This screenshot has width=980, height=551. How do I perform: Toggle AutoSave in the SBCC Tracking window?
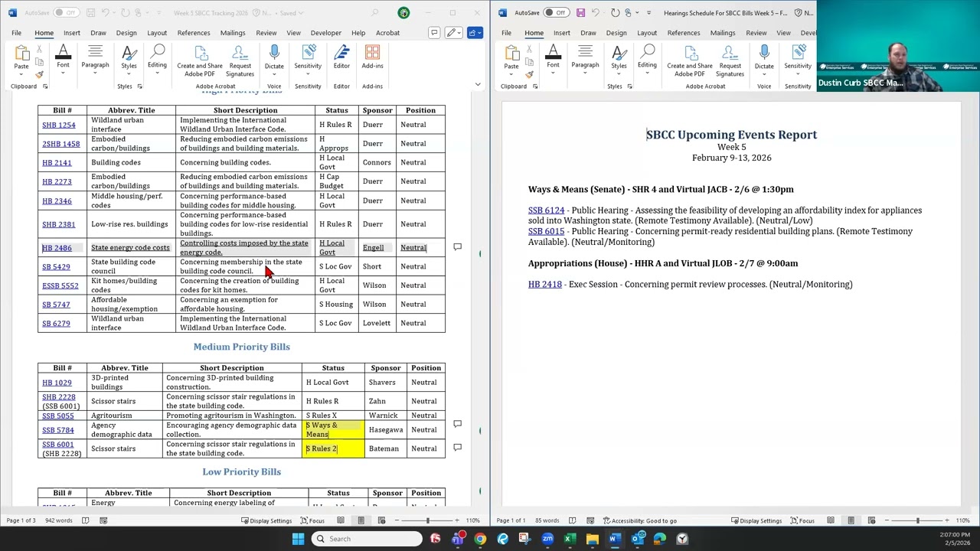[x=66, y=13]
